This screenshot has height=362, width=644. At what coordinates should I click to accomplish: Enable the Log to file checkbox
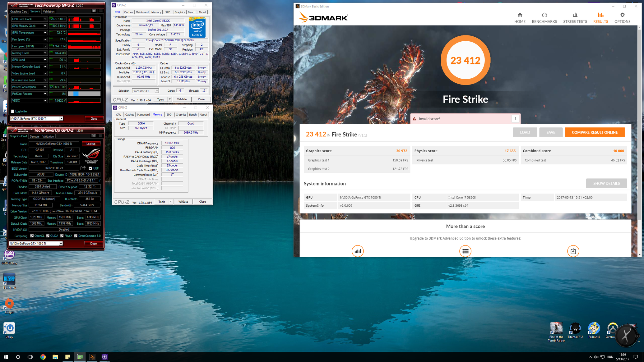click(x=13, y=111)
